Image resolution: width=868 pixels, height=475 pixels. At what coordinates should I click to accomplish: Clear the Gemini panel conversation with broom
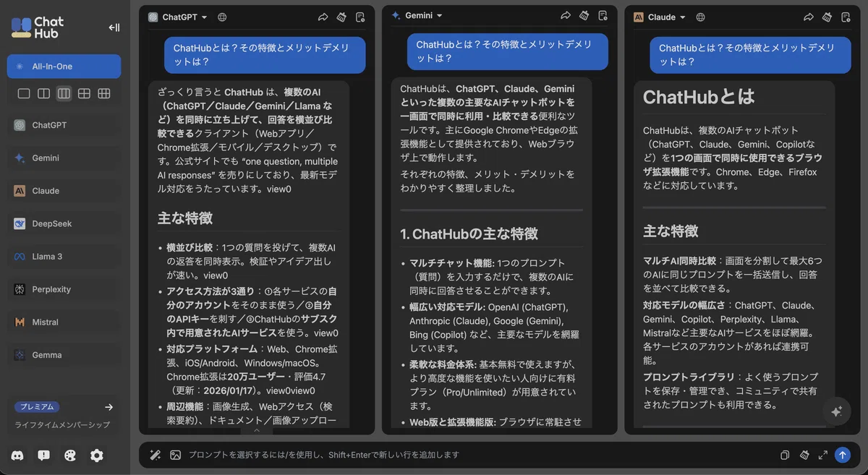coord(584,15)
